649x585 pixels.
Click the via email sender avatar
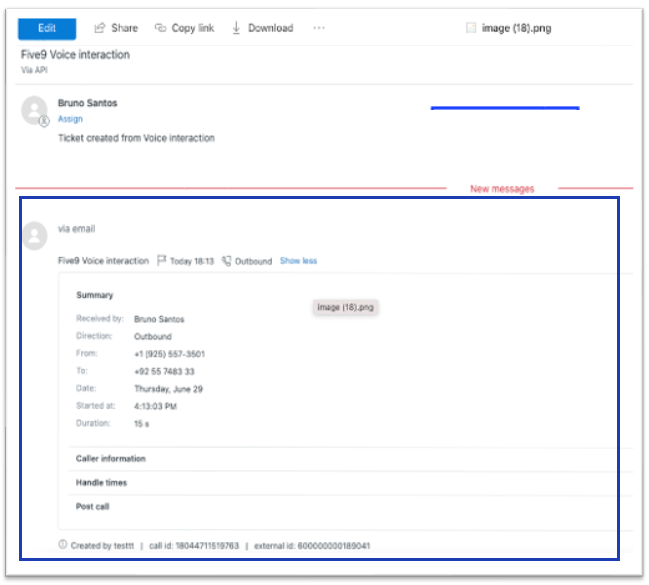tap(35, 235)
